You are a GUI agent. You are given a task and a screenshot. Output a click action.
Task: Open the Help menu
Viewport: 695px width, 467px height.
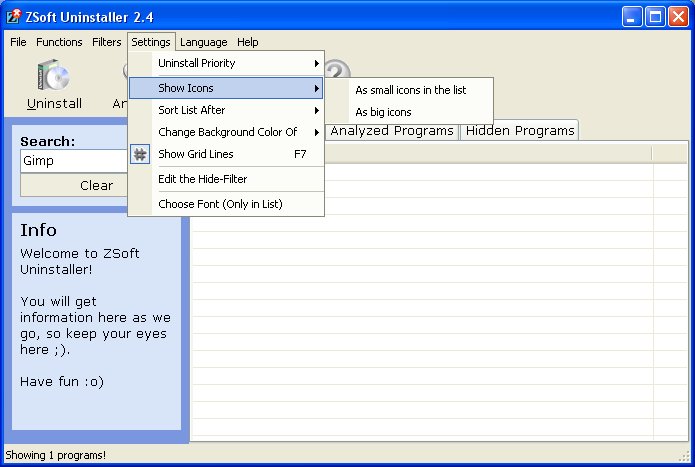[247, 42]
